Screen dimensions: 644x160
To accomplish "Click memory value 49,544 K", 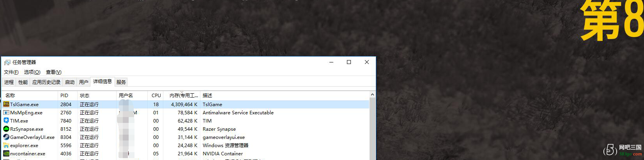I will click(188, 129).
